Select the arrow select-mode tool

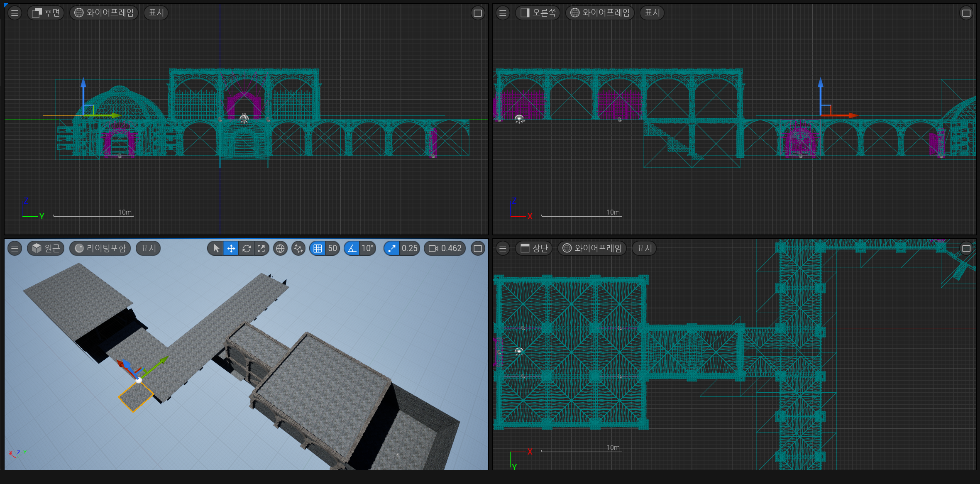click(x=216, y=248)
